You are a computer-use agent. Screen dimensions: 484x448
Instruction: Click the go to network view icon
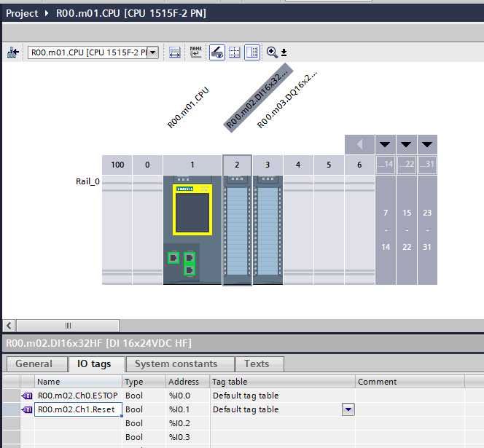13,52
